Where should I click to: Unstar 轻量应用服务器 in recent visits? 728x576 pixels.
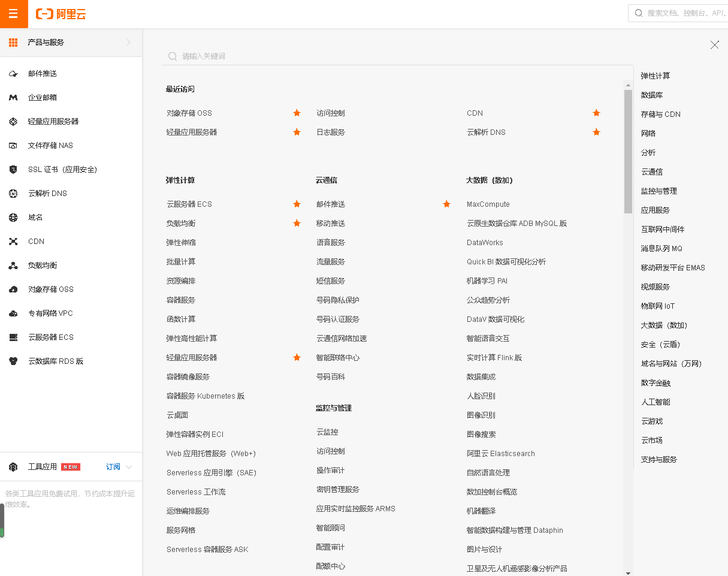point(297,132)
